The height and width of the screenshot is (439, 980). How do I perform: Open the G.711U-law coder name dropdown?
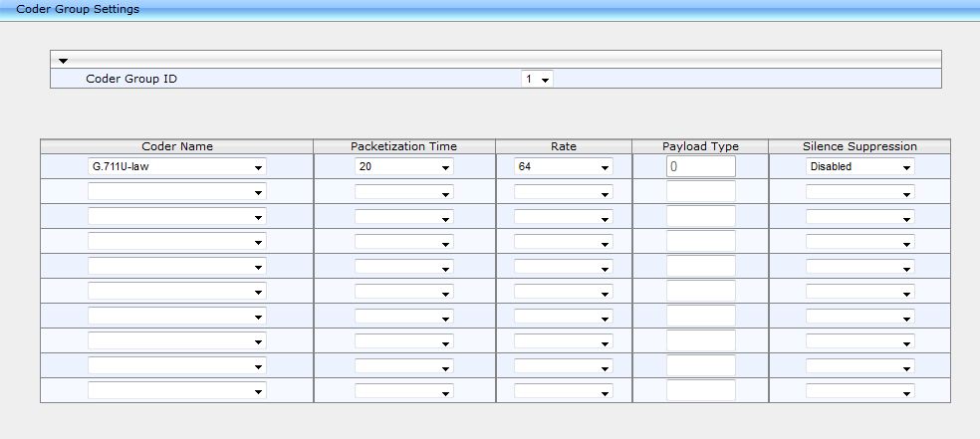coord(176,167)
